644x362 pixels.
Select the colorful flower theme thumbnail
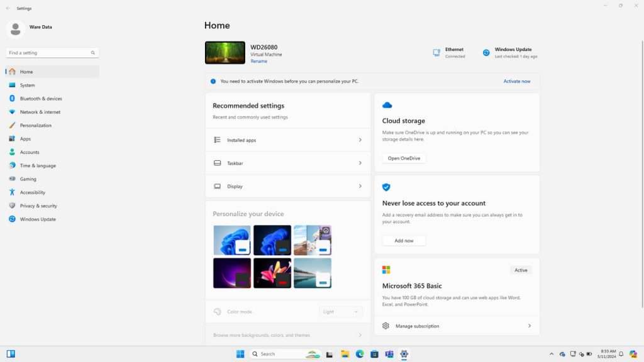(x=272, y=273)
